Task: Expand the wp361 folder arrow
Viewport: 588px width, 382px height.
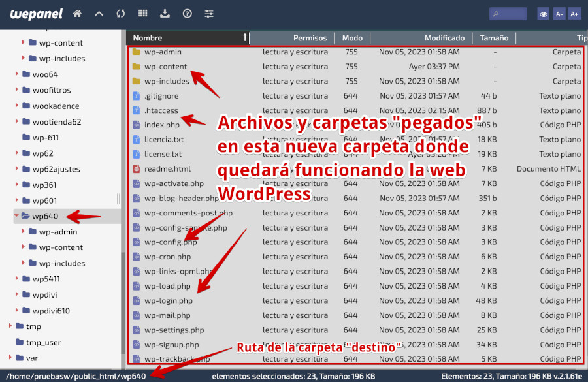Action: [x=16, y=184]
